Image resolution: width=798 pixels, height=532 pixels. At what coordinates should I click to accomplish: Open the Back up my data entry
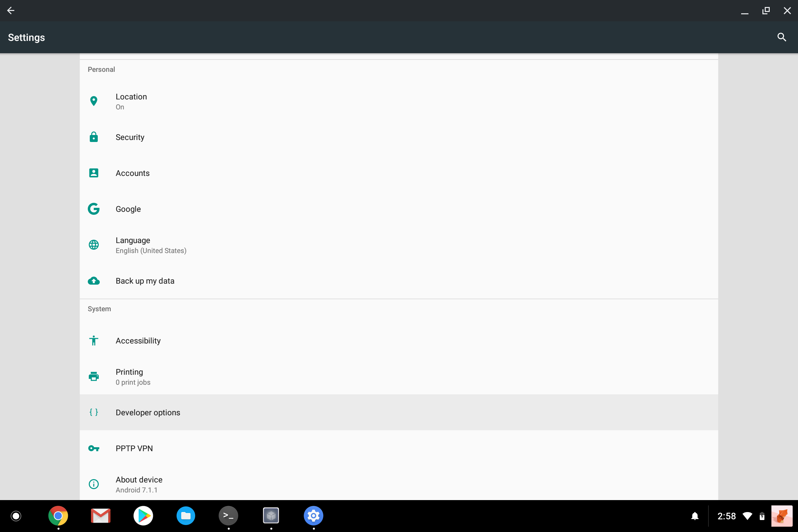[145, 281]
